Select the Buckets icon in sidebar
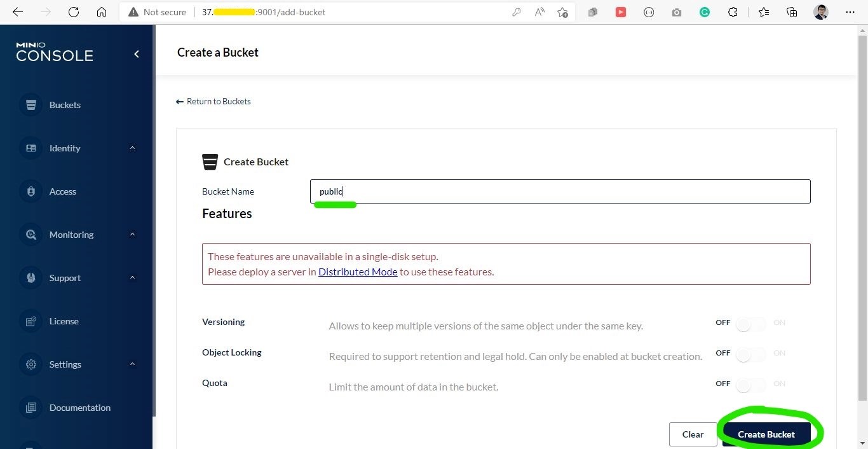868x449 pixels. click(x=31, y=104)
